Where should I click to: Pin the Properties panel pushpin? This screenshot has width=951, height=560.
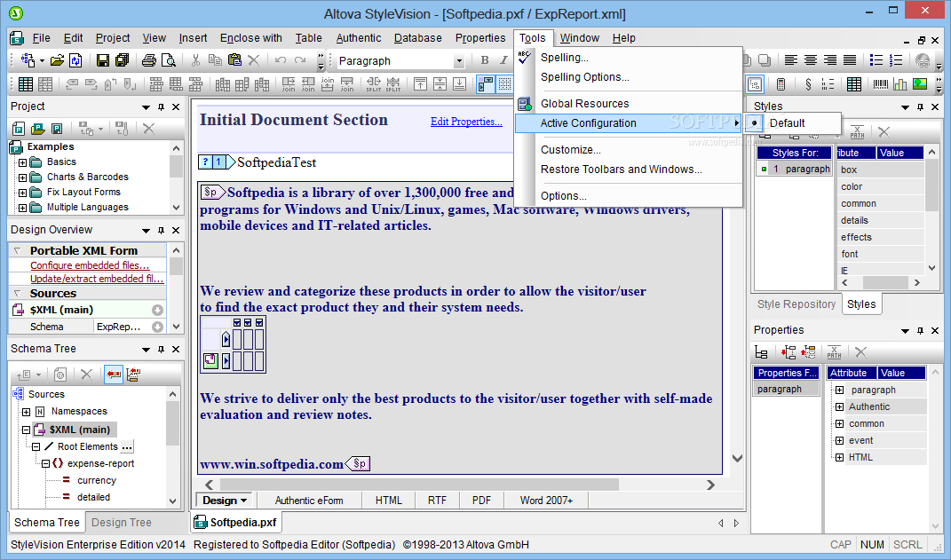tap(920, 330)
